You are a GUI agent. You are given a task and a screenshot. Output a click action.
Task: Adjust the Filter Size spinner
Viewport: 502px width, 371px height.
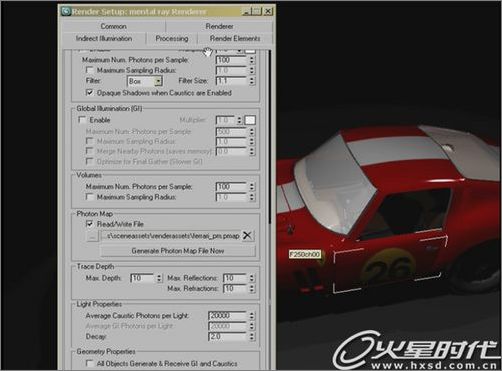[252, 81]
